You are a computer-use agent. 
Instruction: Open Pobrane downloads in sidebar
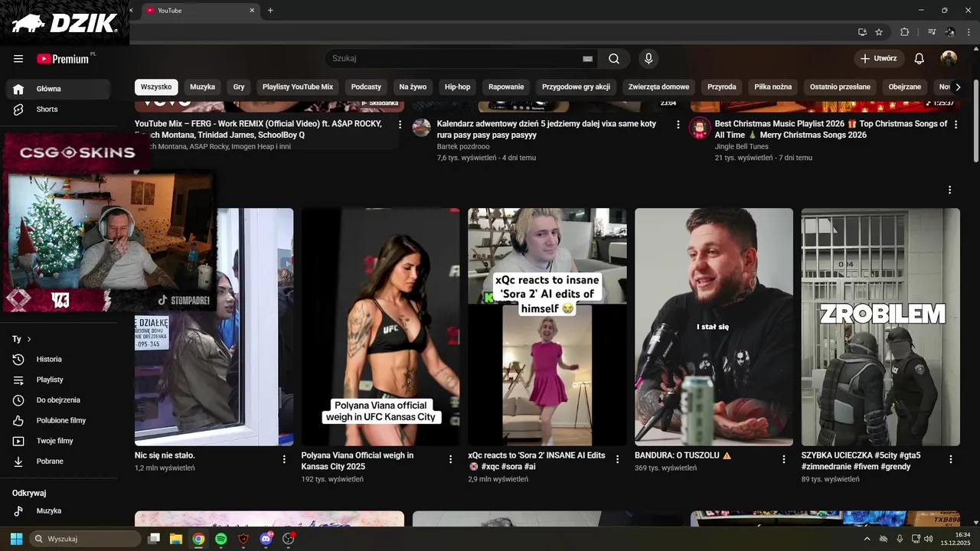coord(58,461)
